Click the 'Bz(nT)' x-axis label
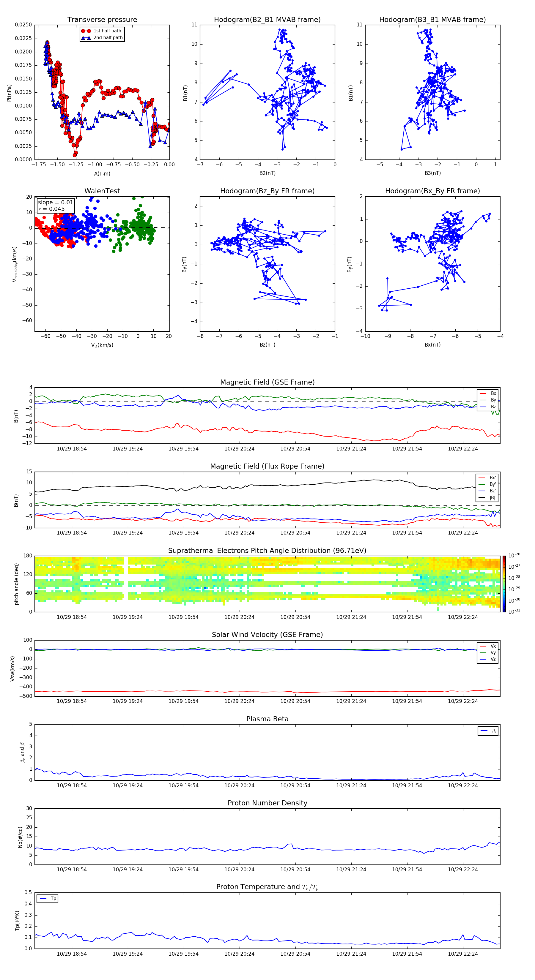This screenshot has height=980, width=535. point(267,345)
